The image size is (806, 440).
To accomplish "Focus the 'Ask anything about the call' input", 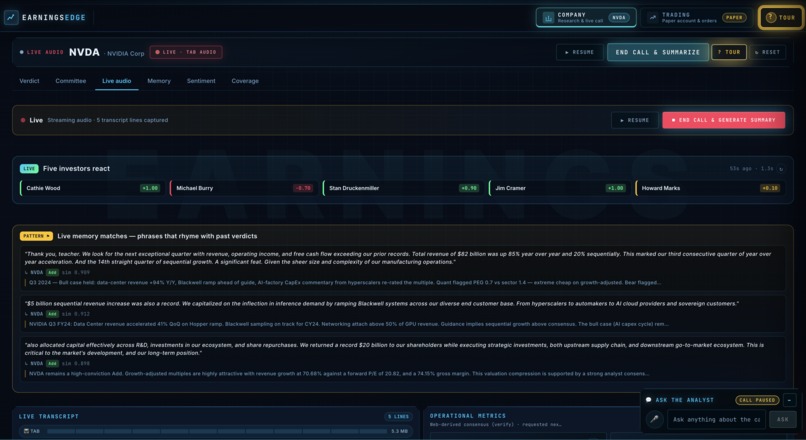I will coord(716,419).
